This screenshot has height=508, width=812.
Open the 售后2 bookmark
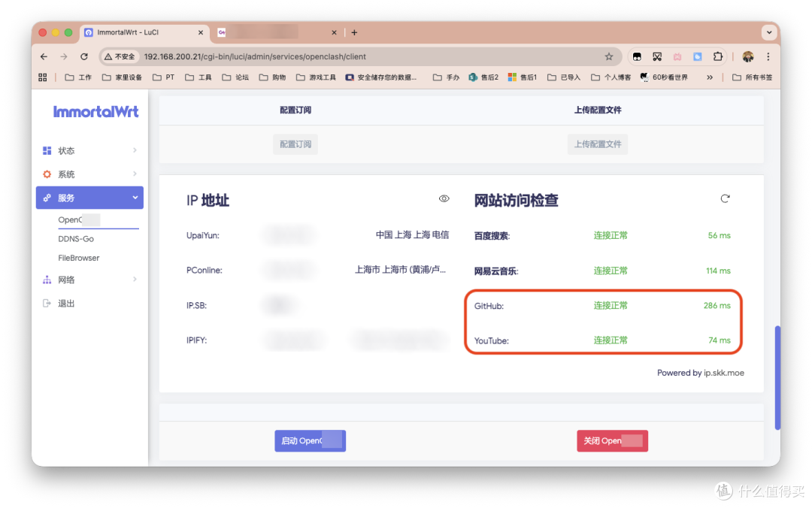click(x=483, y=77)
